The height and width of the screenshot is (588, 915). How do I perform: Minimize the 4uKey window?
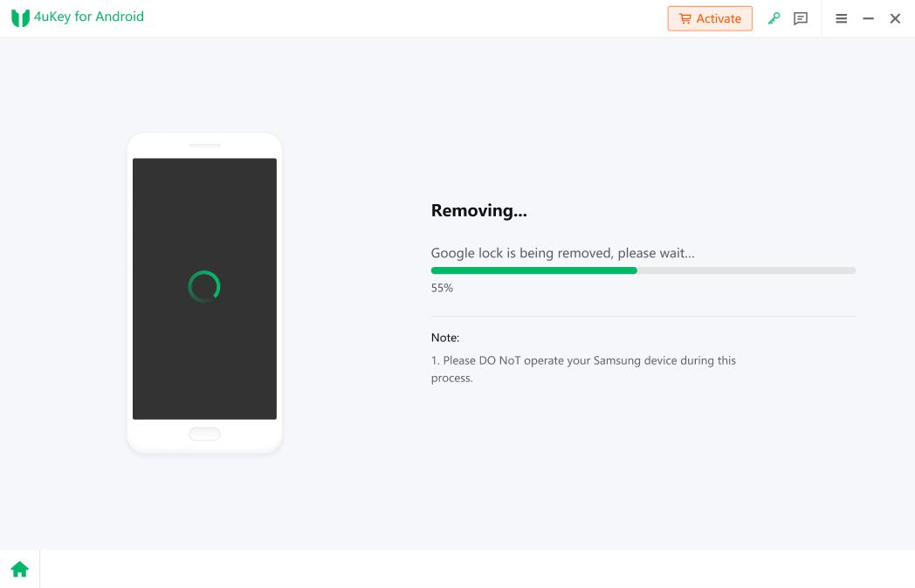click(x=868, y=18)
